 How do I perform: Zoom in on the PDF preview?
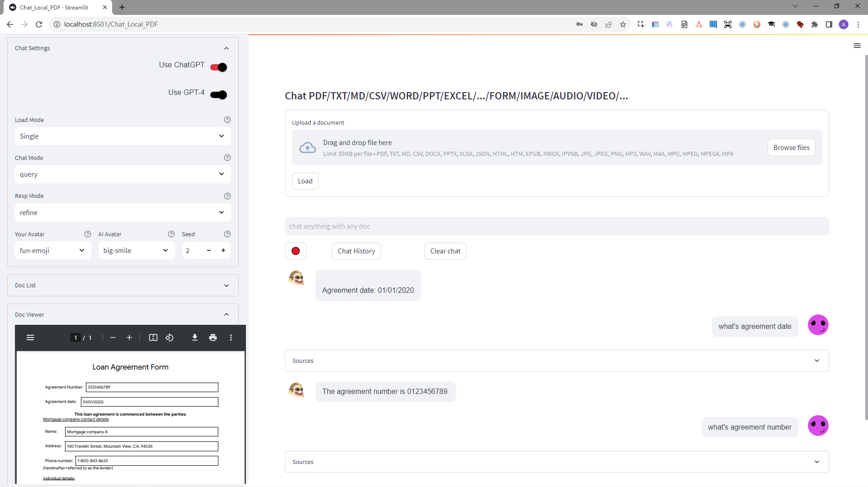tap(129, 337)
